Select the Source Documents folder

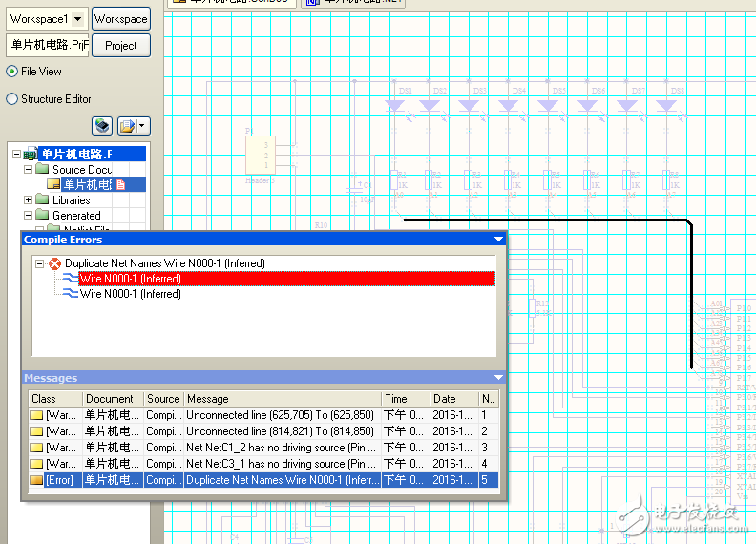(82, 170)
